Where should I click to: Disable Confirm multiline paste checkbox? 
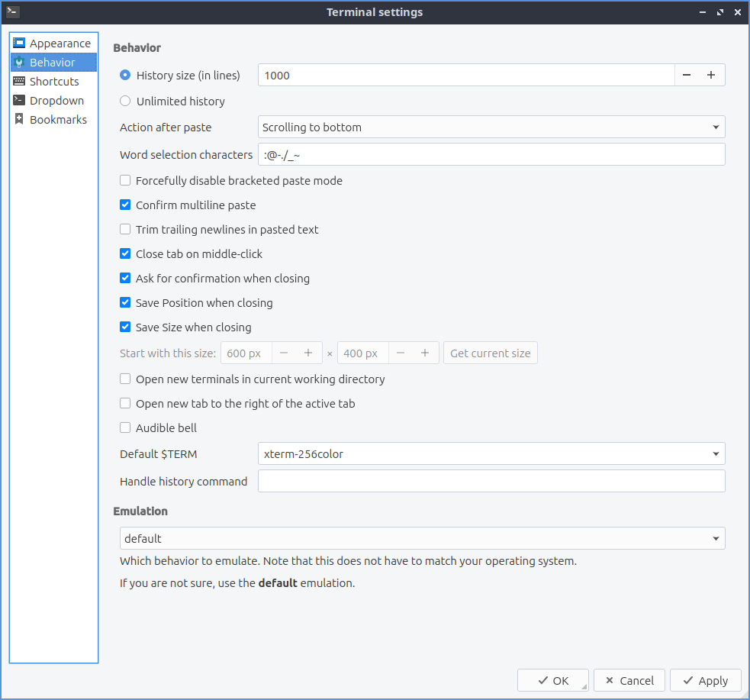coord(126,205)
